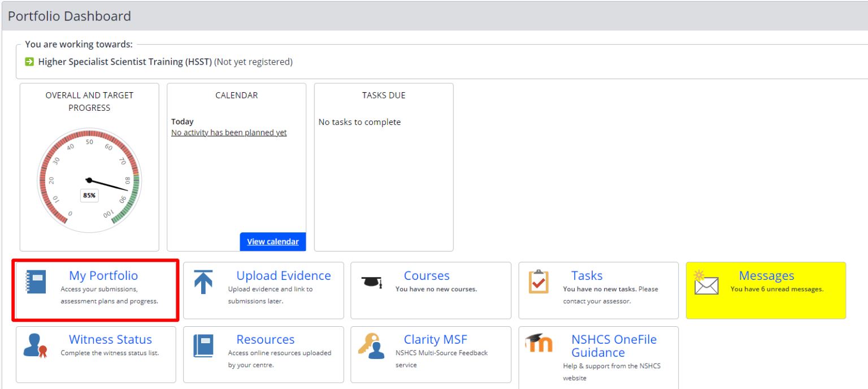Click the NSHCS OneFile Guidance moodle icon

[539, 343]
